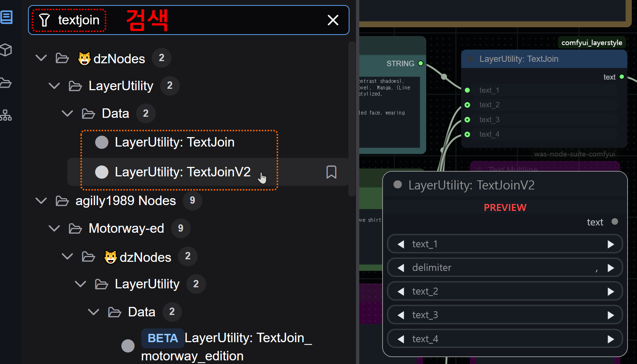Open the queue list sidebar icon
Screen dimensions: 637x364
click(6, 17)
